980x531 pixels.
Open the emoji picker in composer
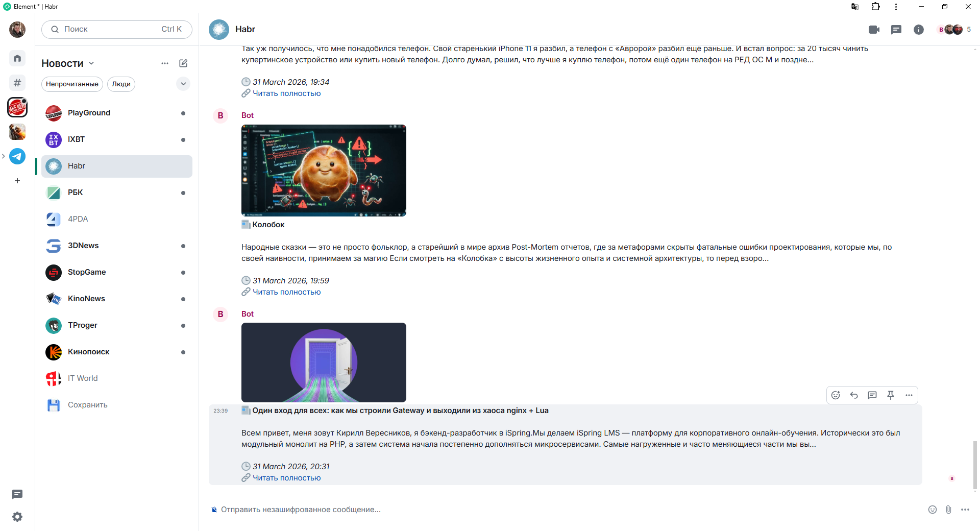933,510
